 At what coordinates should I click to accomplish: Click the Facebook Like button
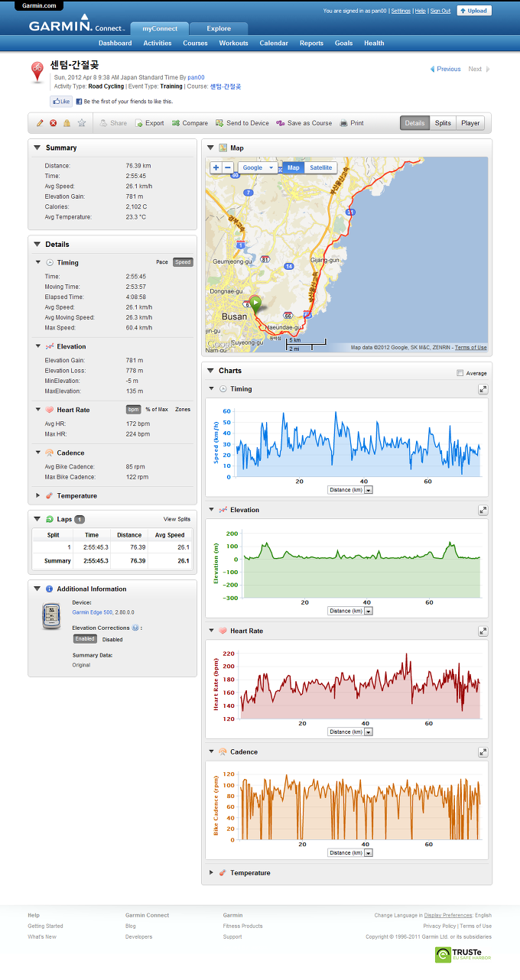(x=61, y=101)
